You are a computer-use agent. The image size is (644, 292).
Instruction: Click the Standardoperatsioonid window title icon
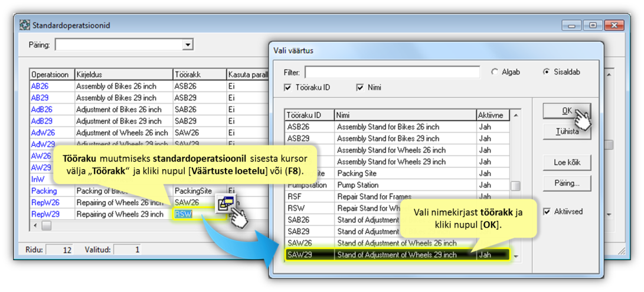click(25, 25)
